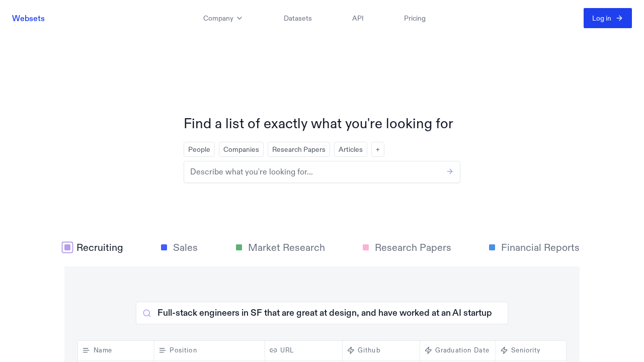644x362 pixels.
Task: Click the purple Recruiting color swatch
Action: (x=67, y=247)
